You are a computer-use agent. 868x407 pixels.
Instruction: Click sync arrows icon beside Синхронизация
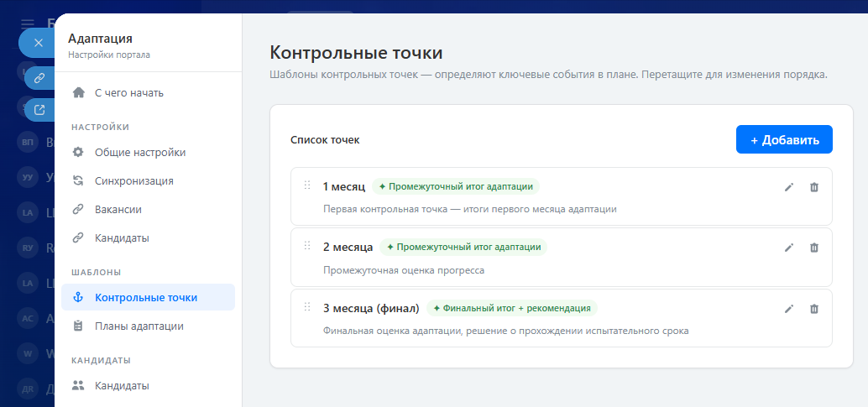pyautogui.click(x=79, y=180)
